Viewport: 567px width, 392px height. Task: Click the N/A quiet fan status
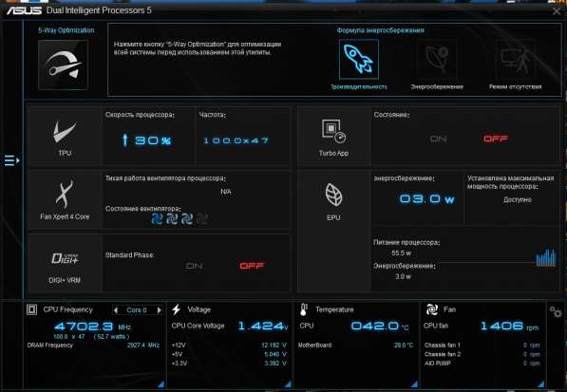pos(226,192)
